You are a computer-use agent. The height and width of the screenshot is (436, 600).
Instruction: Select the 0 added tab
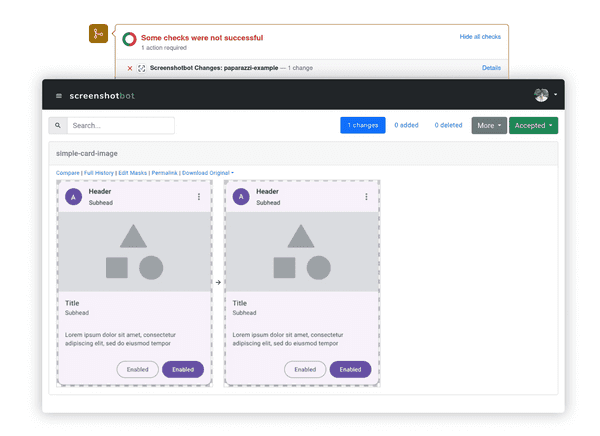point(406,125)
